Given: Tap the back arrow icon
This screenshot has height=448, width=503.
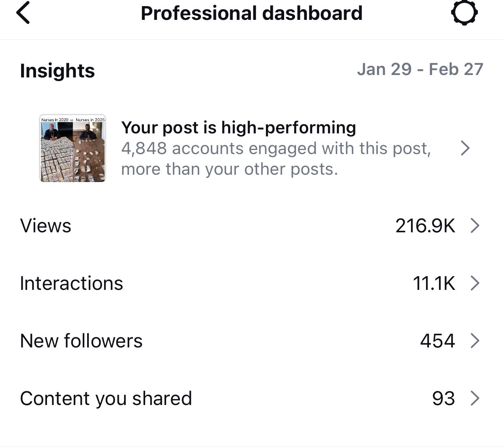Looking at the screenshot, I should point(23,13).
